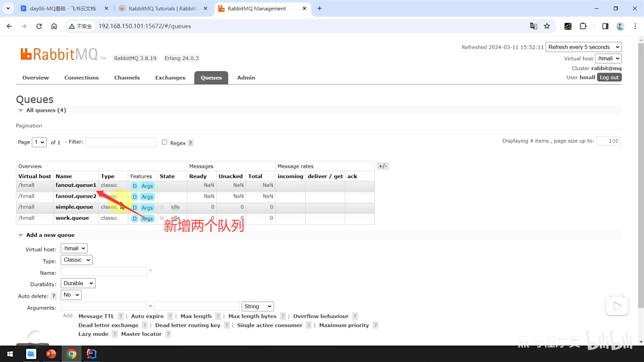This screenshot has height=362, width=644.
Task: Click the Regex help question mark
Action: pos(190,143)
